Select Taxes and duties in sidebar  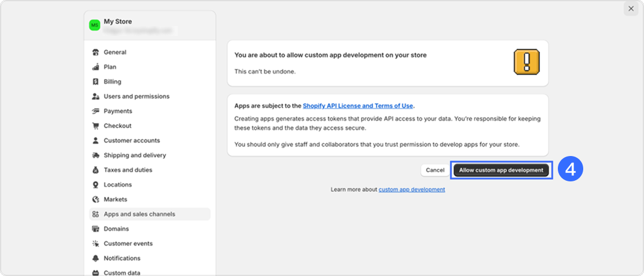click(128, 170)
